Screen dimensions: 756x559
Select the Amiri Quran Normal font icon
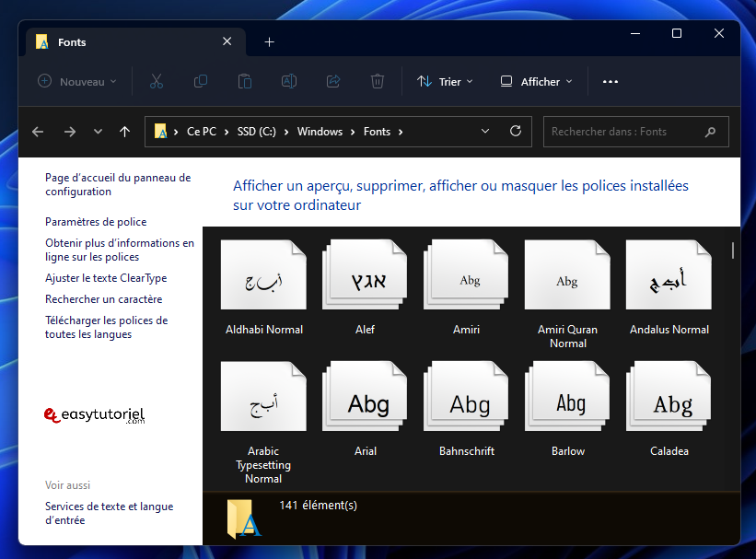point(567,275)
